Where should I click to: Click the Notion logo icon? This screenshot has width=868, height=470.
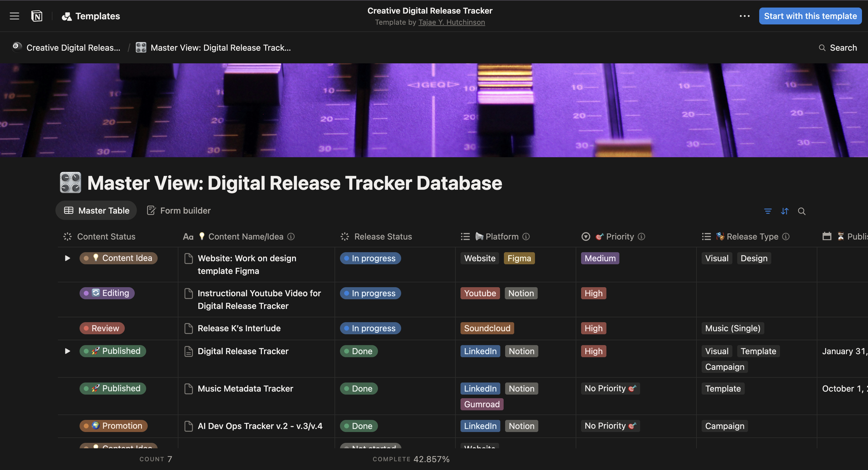37,16
